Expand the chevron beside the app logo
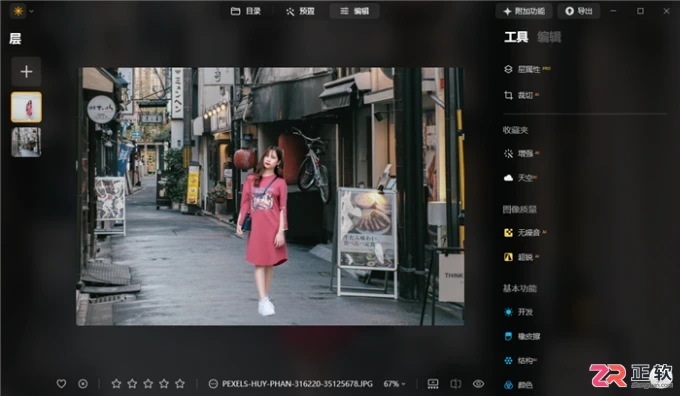This screenshot has height=396, width=680. tap(31, 11)
